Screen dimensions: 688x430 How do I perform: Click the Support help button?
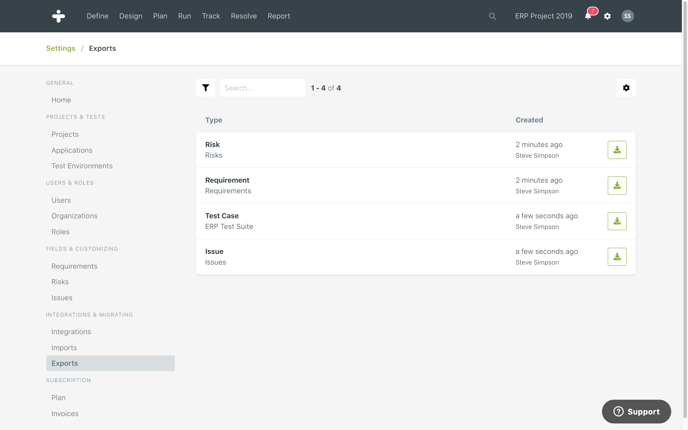click(x=636, y=412)
